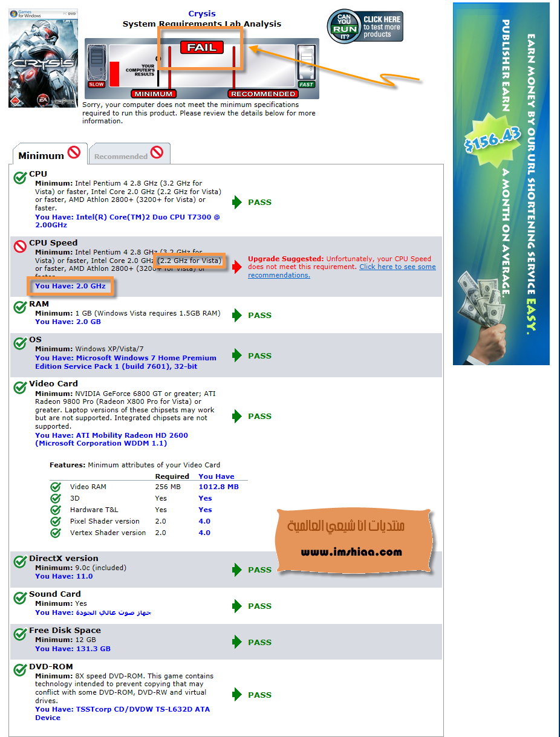Click the text 'You Have: 11.0'
560x737 pixels.
64,576
